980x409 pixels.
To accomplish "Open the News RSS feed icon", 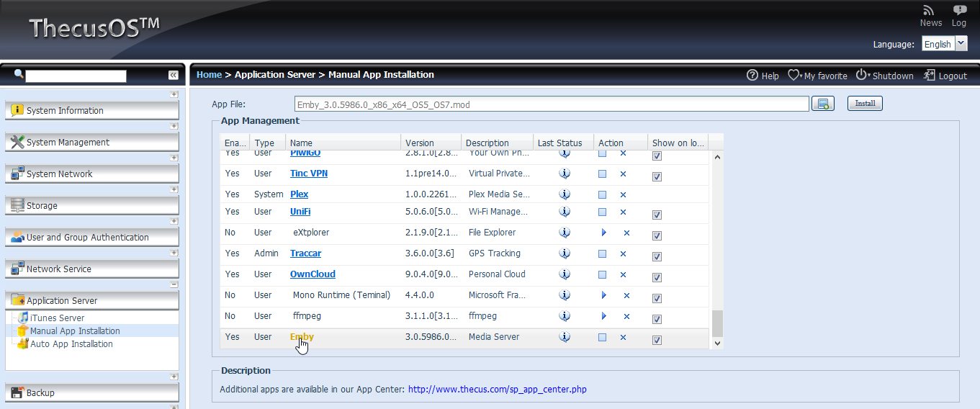I will [929, 10].
